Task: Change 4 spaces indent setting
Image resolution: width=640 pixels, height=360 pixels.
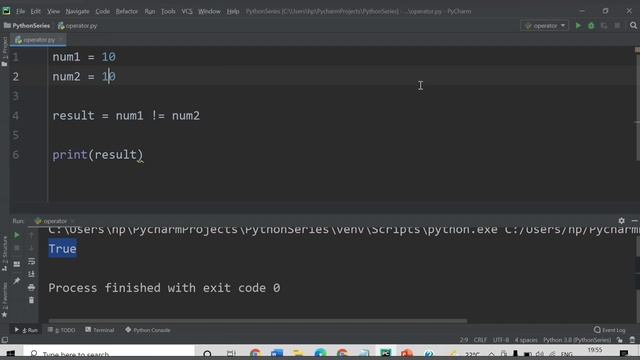Action: point(526,340)
